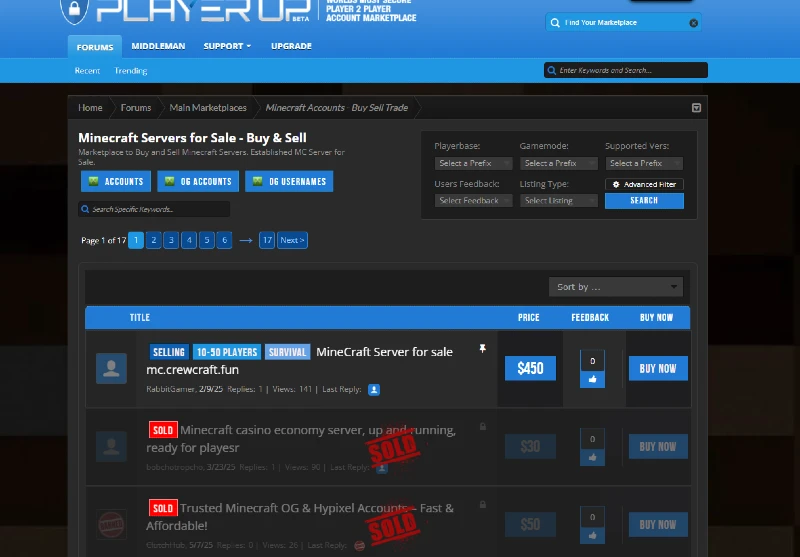Open the Users Feedback dropdown
800x557 pixels.
tap(473, 200)
